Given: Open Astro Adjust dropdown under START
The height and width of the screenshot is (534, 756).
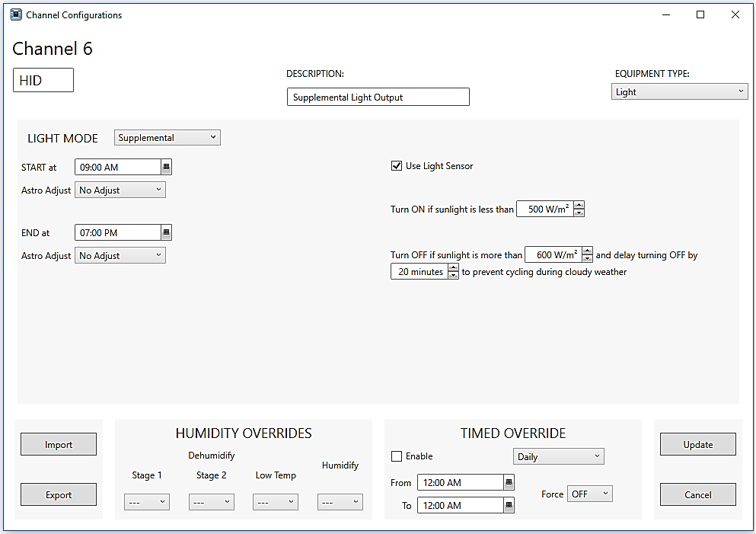Looking at the screenshot, I should coord(120,190).
